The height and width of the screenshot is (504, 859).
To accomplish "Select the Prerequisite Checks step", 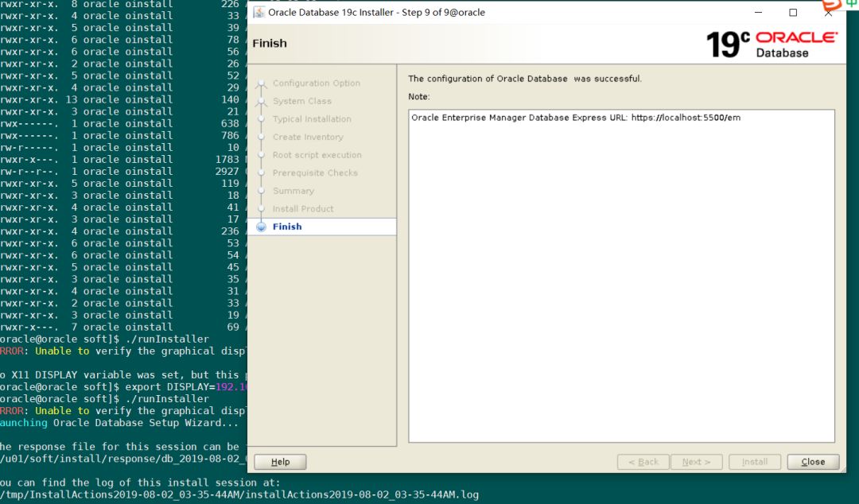I will 315,173.
